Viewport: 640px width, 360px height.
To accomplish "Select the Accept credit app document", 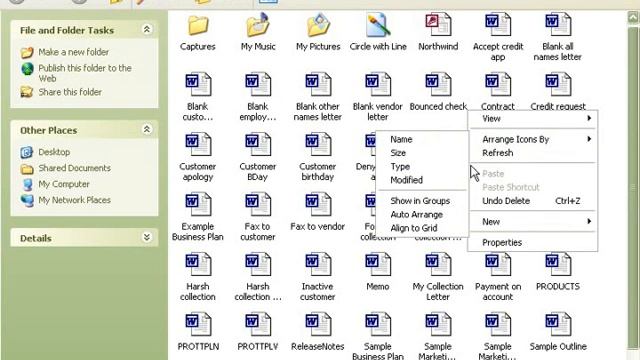I will pyautogui.click(x=498, y=24).
